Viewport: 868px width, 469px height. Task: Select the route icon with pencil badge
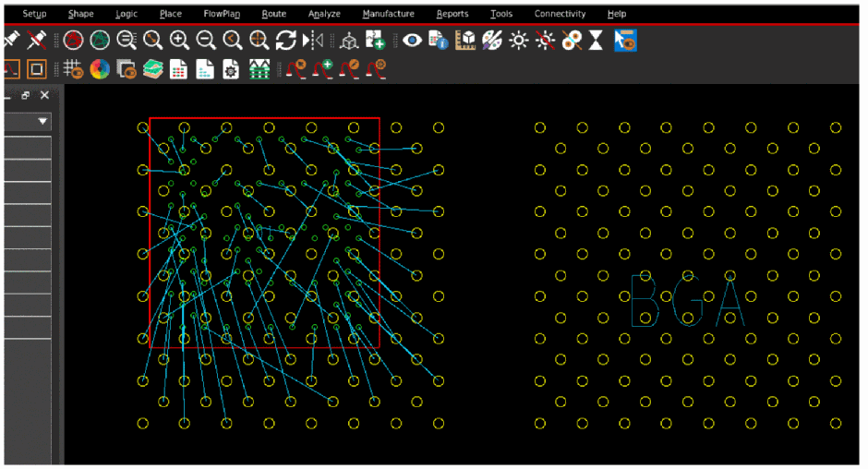(349, 69)
